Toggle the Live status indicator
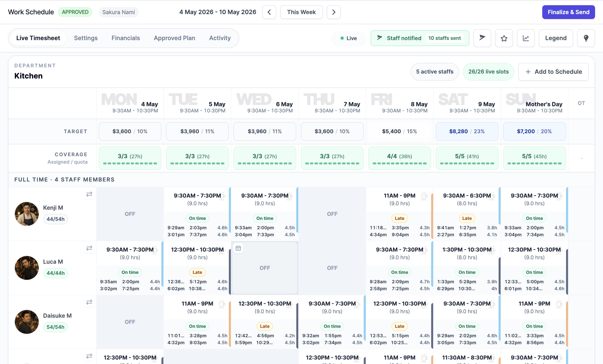The height and width of the screenshot is (364, 603). coord(349,38)
